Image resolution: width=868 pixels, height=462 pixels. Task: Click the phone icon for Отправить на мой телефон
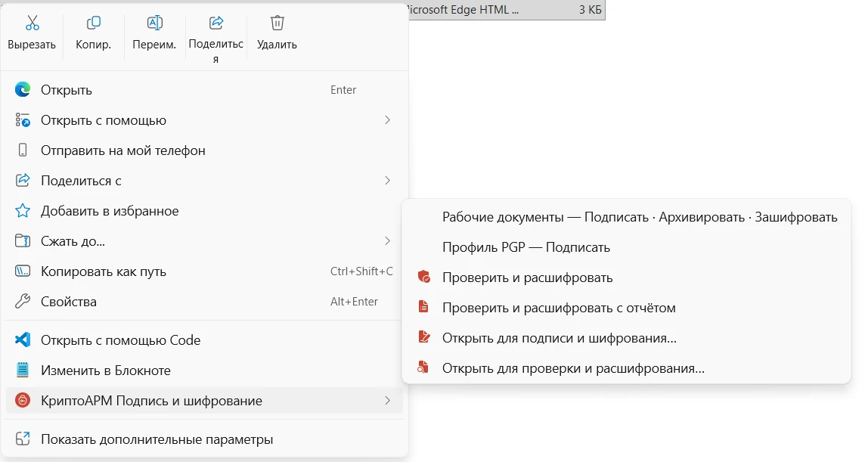point(23,150)
